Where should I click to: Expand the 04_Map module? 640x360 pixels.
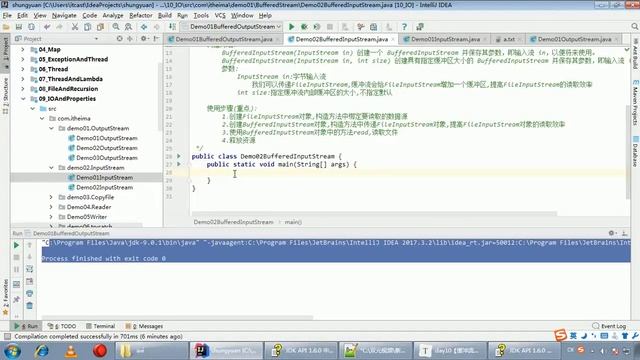(23, 49)
